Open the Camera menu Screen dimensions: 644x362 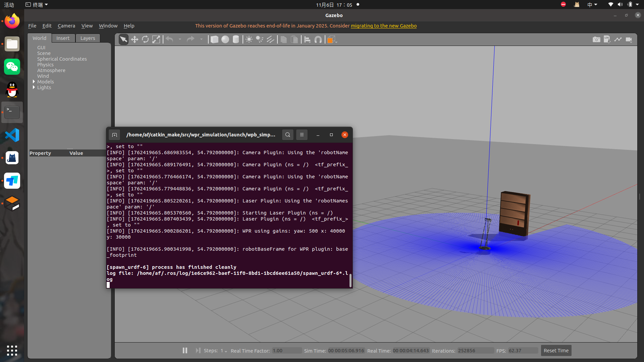pos(66,26)
